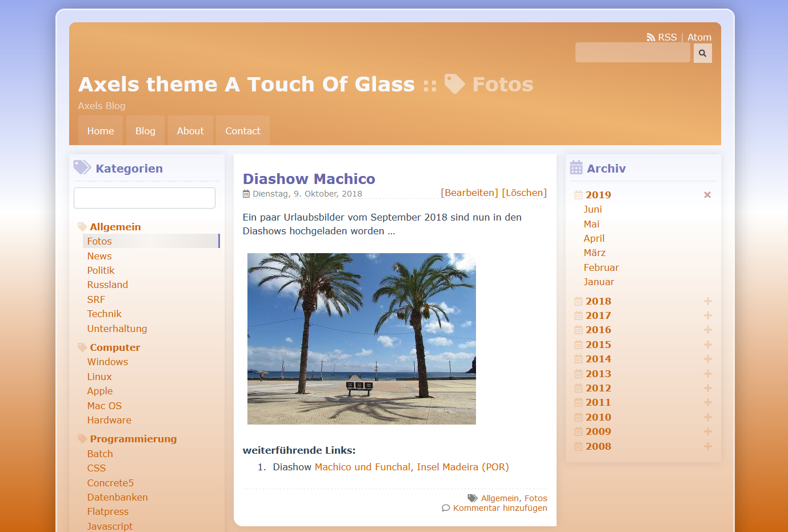Select the CSS category
Image resolution: width=788 pixels, height=532 pixels.
pyautogui.click(x=97, y=468)
